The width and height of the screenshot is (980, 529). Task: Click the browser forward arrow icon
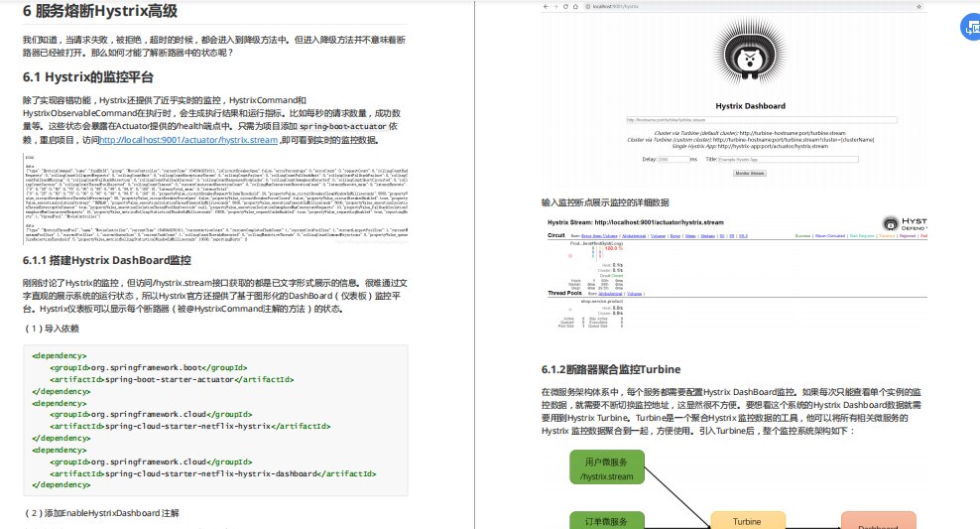[x=555, y=6]
